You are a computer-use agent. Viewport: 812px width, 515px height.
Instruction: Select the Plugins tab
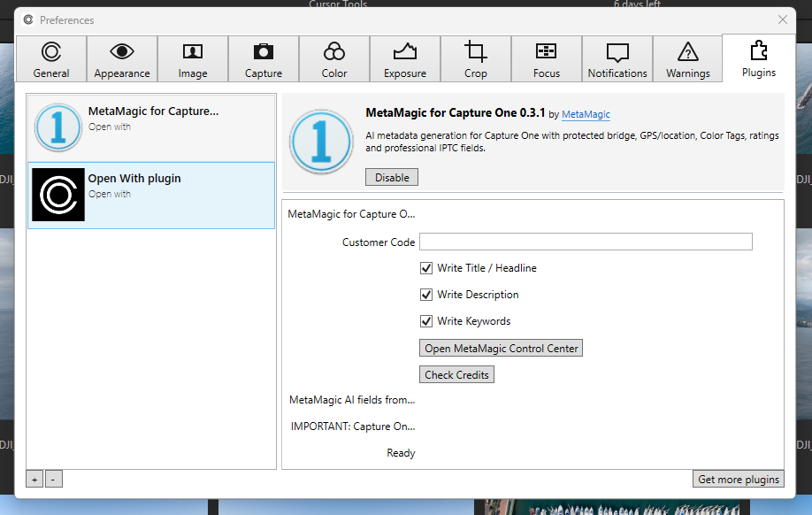tap(759, 58)
